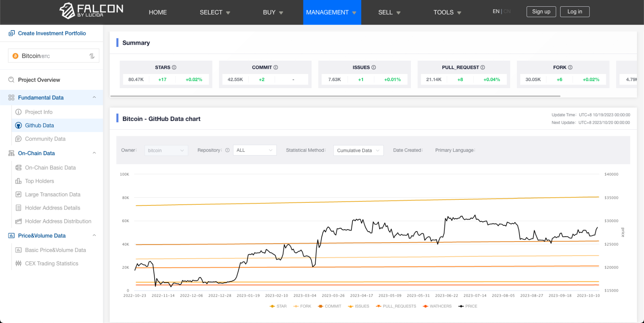Click the Github Data octocat icon
The image size is (644, 323).
[x=18, y=125]
